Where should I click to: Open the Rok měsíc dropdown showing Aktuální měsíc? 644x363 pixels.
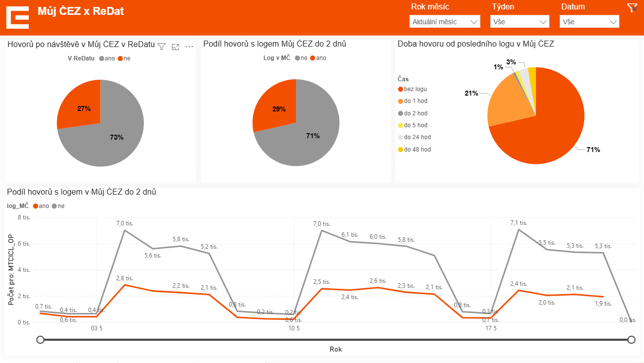(x=445, y=22)
